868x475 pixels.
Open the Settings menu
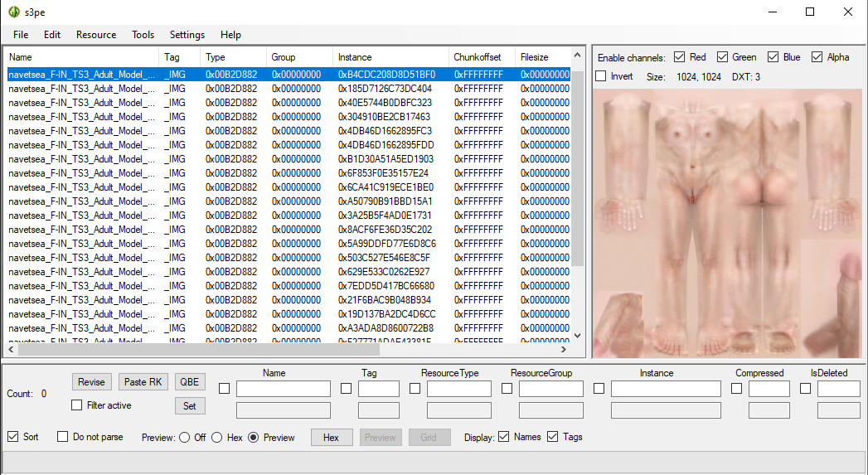[x=187, y=35]
